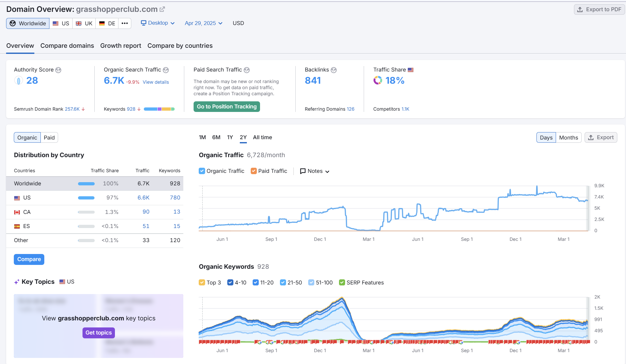Viewport: 626px width, 364px height.
Task: Click US flag in the US country row
Action: pos(17,198)
